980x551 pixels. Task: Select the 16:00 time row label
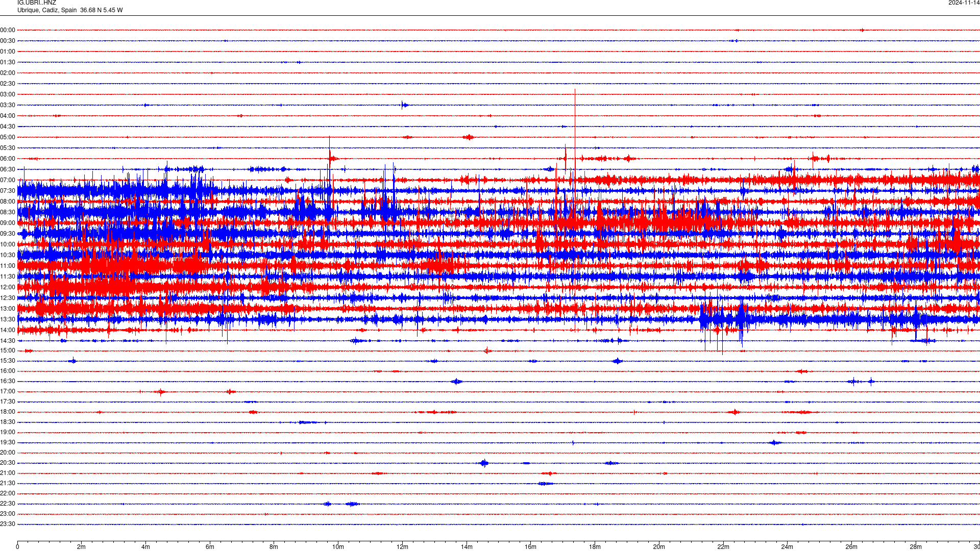point(8,371)
